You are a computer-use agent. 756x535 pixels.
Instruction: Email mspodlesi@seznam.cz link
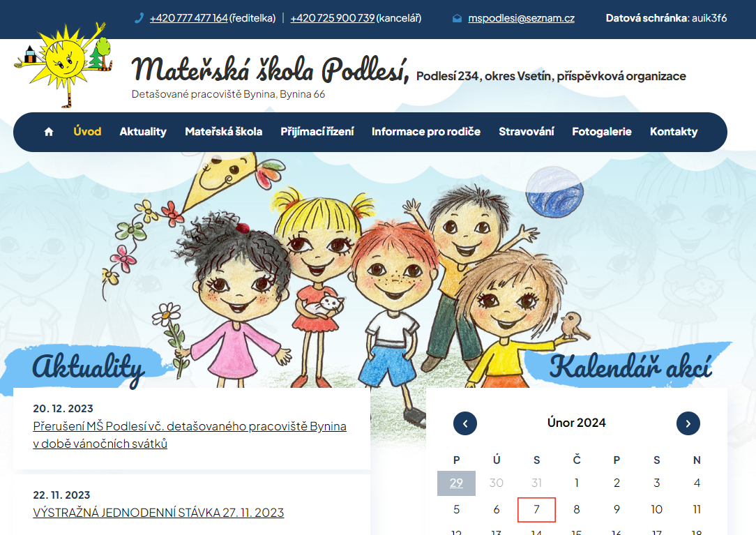coord(521,18)
